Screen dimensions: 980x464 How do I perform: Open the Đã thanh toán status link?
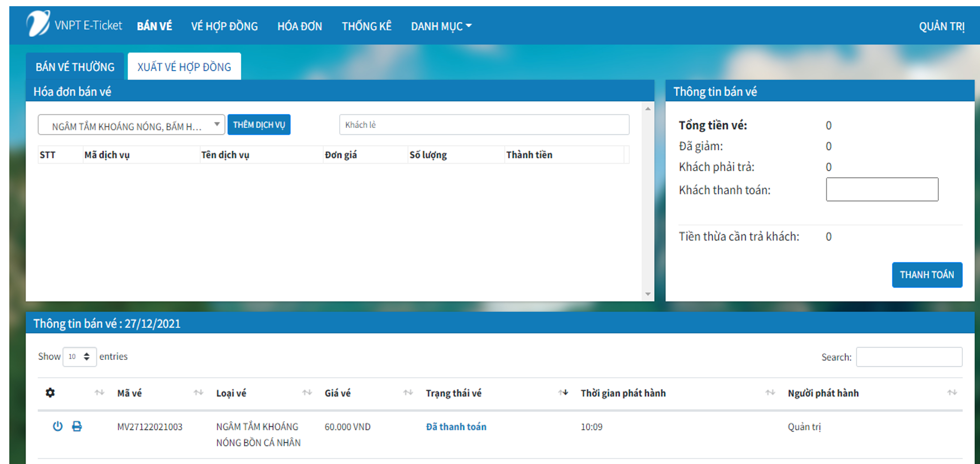tap(456, 426)
